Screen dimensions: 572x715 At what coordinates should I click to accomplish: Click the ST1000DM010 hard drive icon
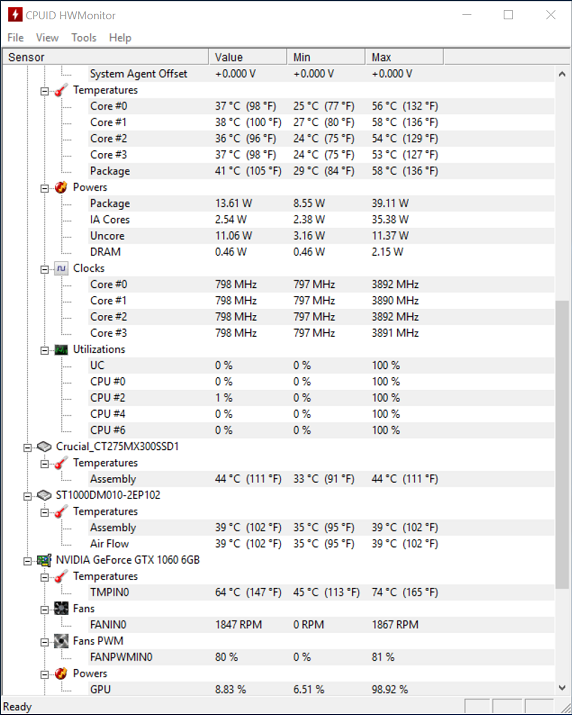click(44, 495)
